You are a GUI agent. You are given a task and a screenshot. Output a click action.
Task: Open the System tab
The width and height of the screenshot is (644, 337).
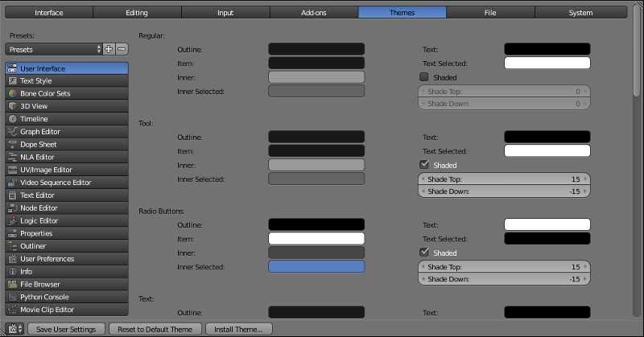coord(580,13)
